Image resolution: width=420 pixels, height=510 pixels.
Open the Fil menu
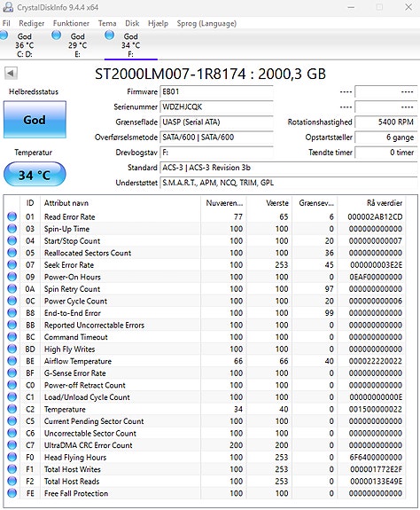(6, 23)
